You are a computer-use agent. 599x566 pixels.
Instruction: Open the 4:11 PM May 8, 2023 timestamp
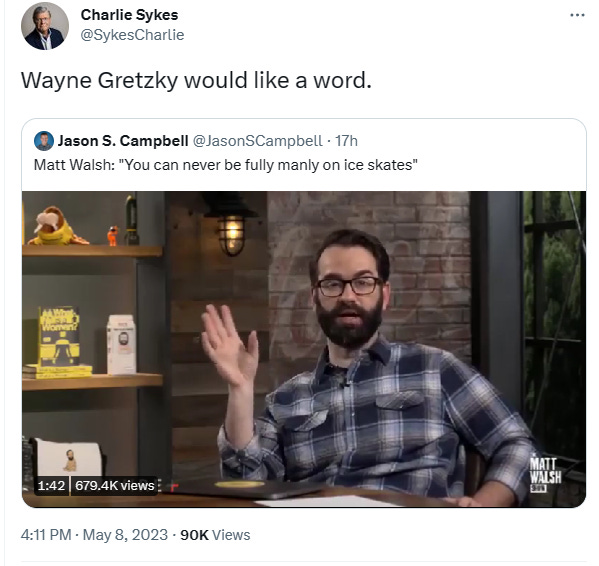94,535
